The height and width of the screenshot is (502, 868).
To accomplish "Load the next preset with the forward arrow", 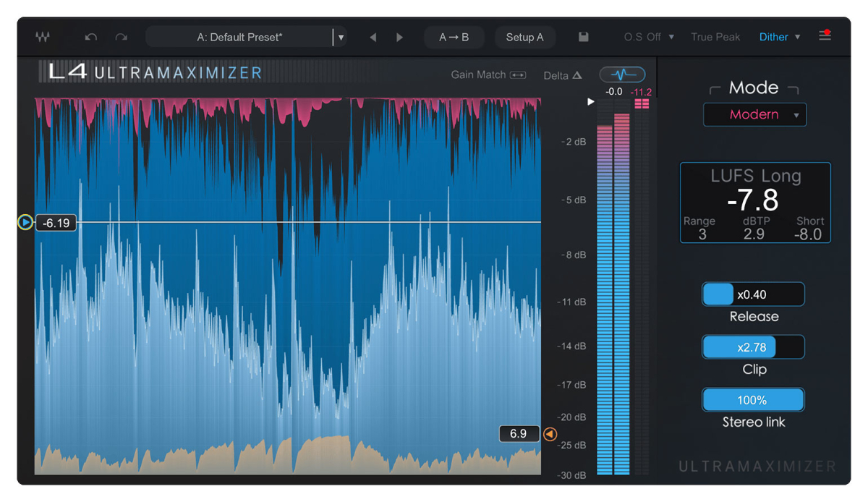I will click(400, 36).
